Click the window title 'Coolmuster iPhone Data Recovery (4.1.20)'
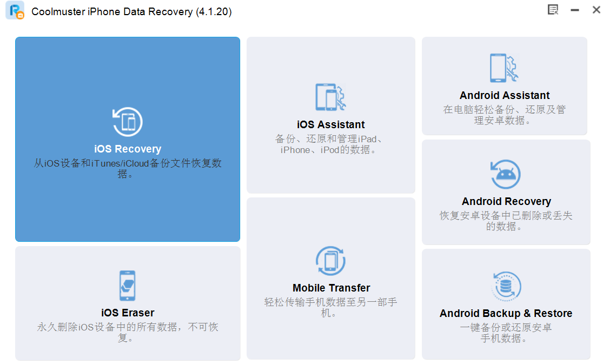603x364 pixels. [x=131, y=11]
